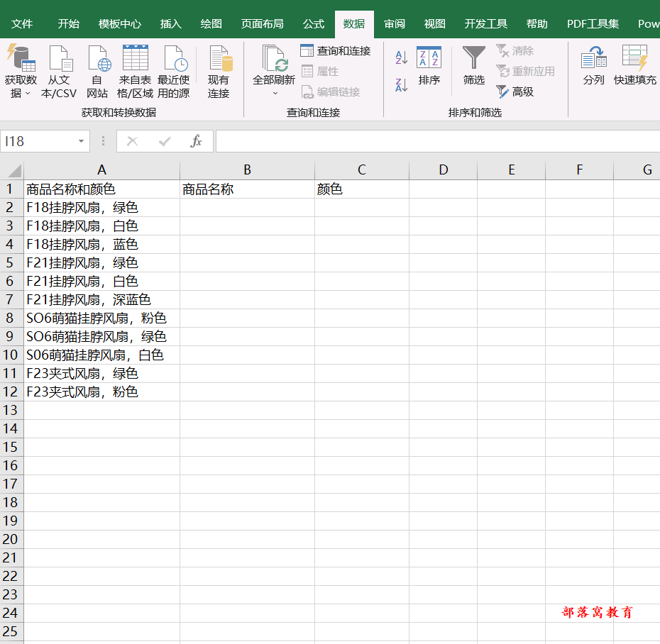Select column E header
Image resolution: width=660 pixels, height=644 pixels.
[512, 170]
